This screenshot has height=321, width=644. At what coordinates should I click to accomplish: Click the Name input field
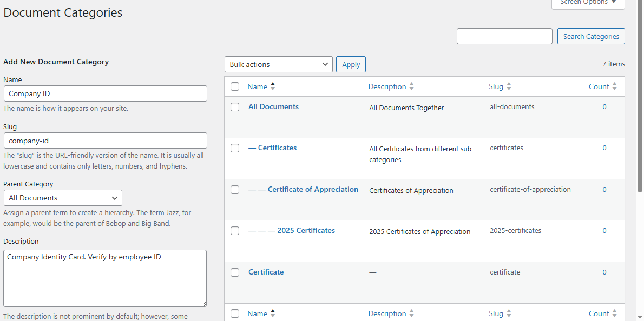(105, 93)
